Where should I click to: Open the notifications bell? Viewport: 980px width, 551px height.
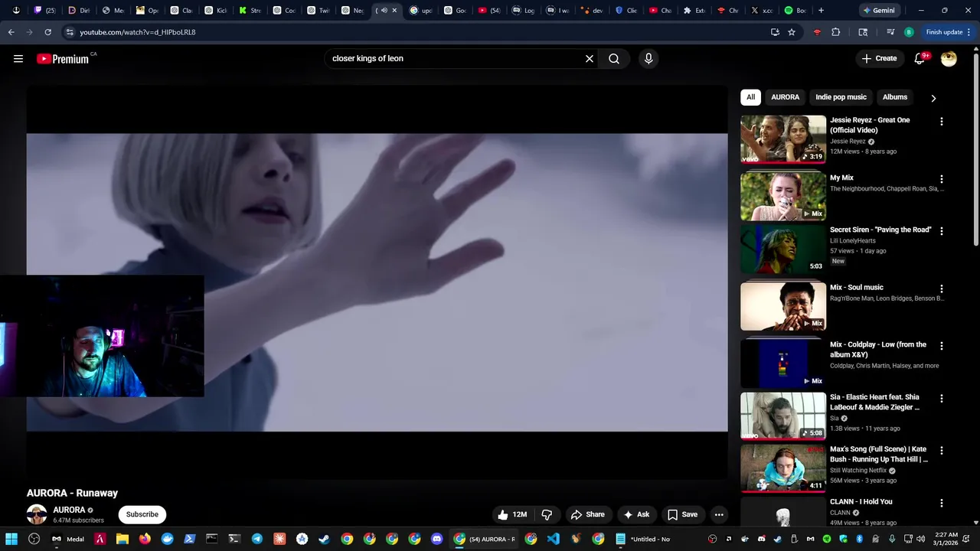(x=920, y=59)
